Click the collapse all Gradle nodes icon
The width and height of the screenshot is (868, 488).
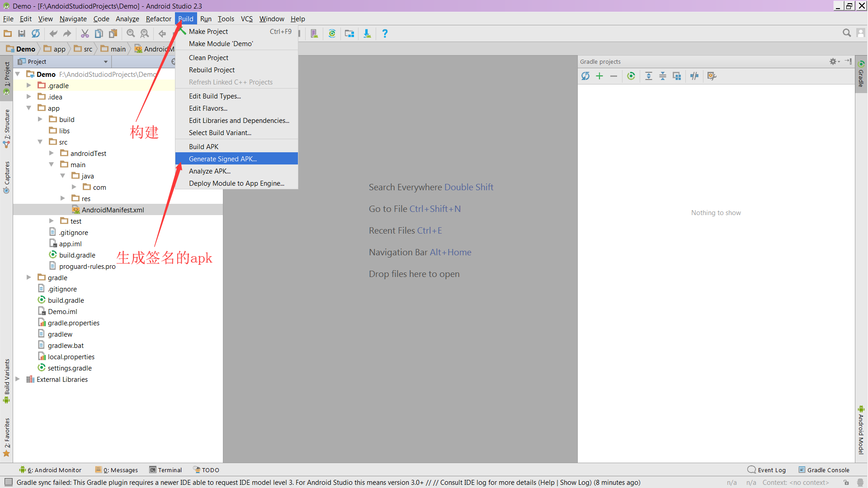click(662, 75)
